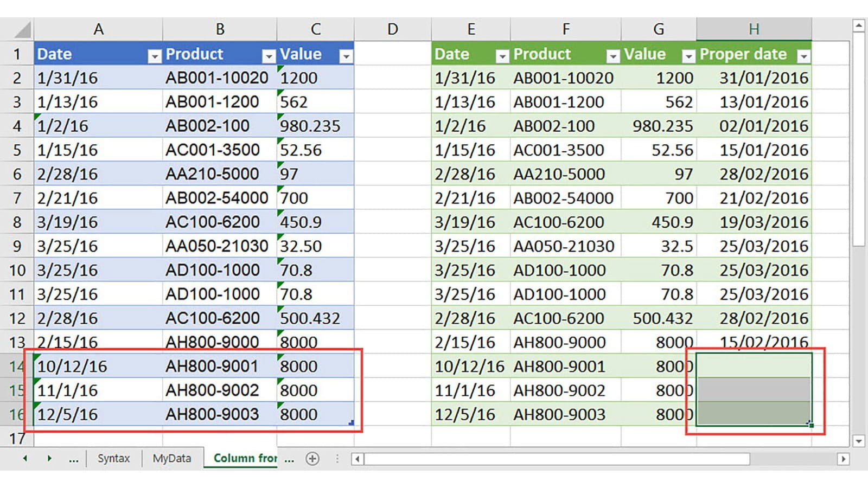The height and width of the screenshot is (488, 868).
Task: Select row 14 header
Action: pos(16,367)
